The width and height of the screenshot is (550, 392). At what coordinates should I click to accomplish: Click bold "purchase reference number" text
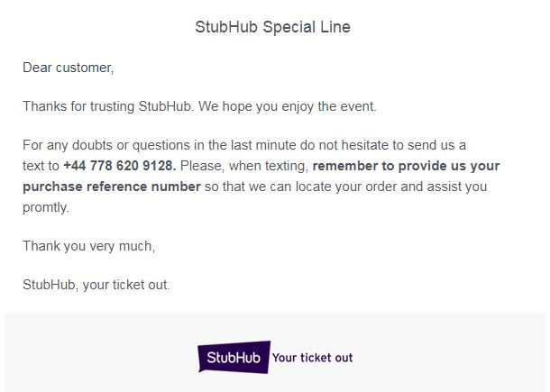point(111,187)
